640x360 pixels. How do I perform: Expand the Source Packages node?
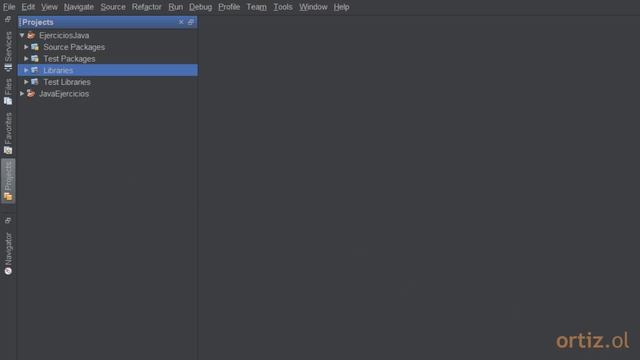(x=26, y=47)
